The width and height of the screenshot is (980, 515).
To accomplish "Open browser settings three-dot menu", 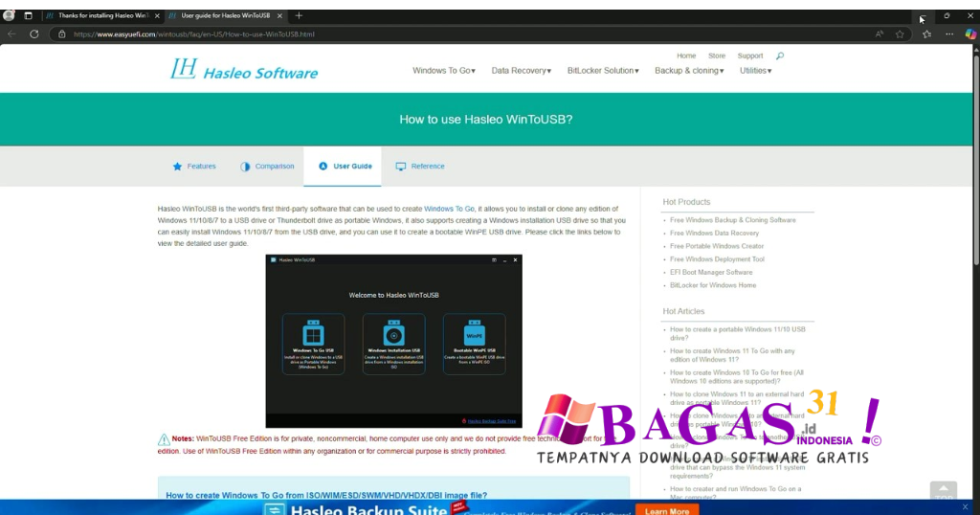I will (949, 34).
